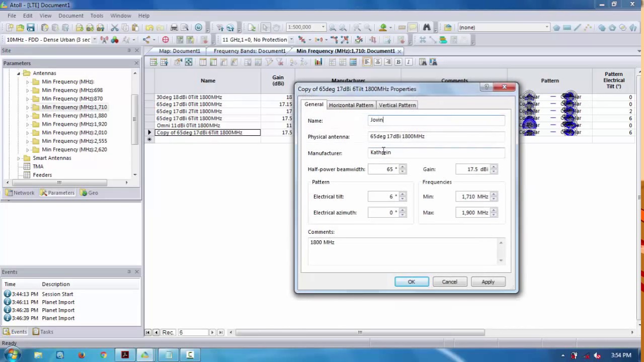Screen dimensions: 644x362
Task: Click the red crosshair target icon
Action: point(166,40)
